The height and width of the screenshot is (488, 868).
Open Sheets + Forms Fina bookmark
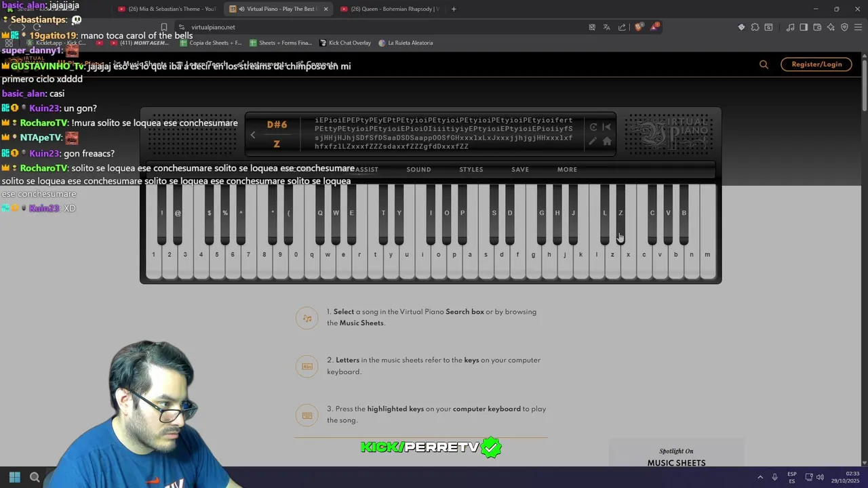pyautogui.click(x=281, y=43)
